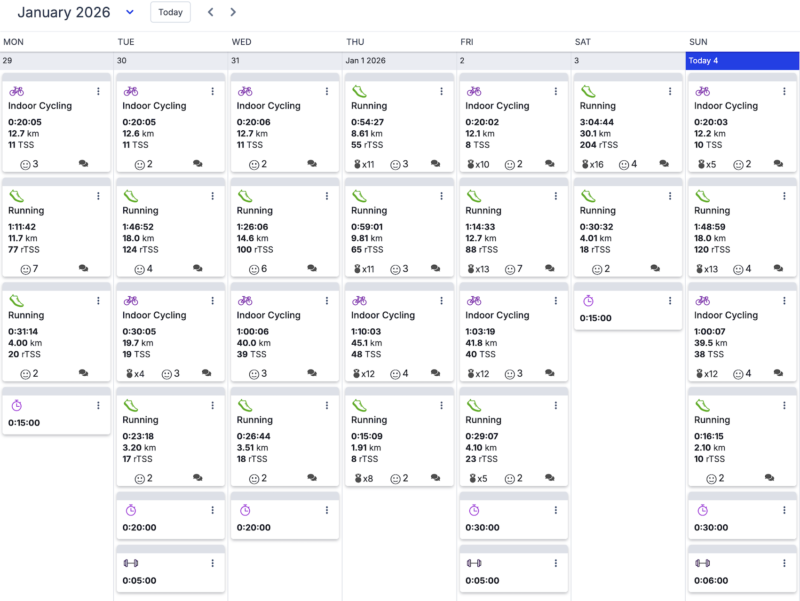800x601 pixels.
Task: Open the January 2026 month picker dropdown
Action: [x=130, y=12]
